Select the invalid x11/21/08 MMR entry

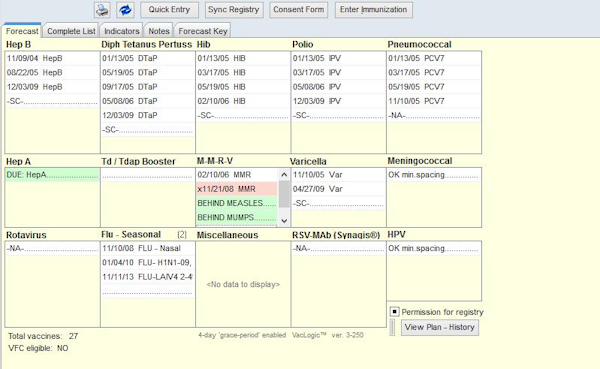pyautogui.click(x=237, y=189)
